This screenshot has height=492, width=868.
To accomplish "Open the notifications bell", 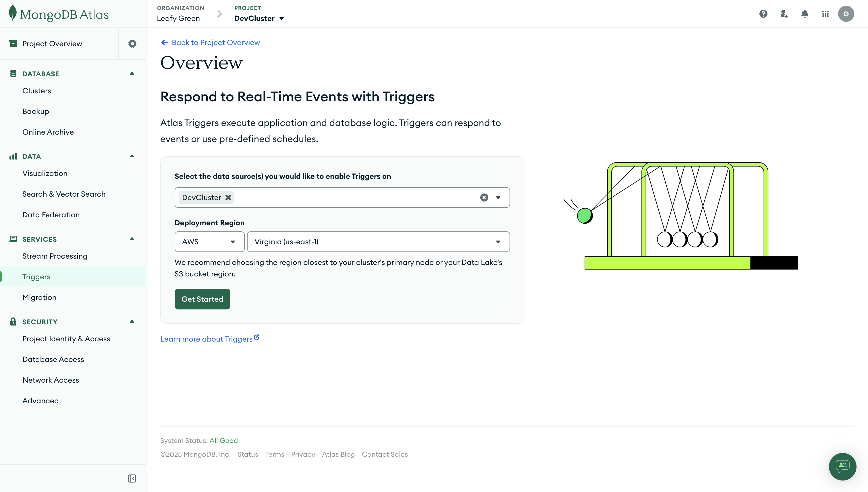I will (x=805, y=14).
